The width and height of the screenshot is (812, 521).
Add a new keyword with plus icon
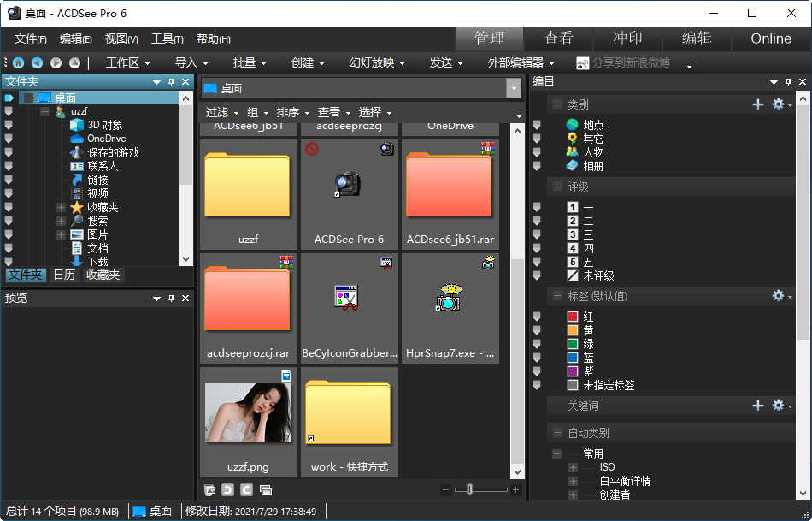[758, 406]
